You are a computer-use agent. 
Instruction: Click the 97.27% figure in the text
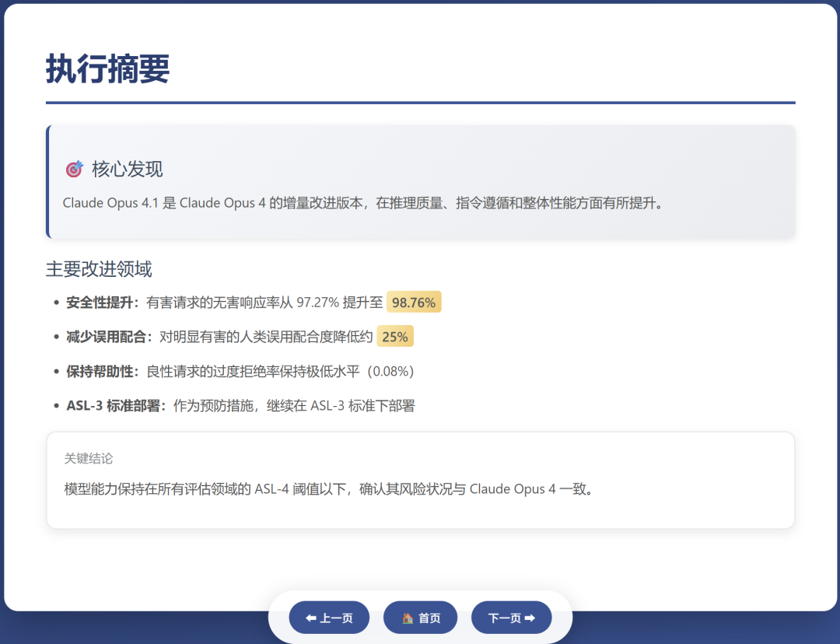[x=317, y=303]
